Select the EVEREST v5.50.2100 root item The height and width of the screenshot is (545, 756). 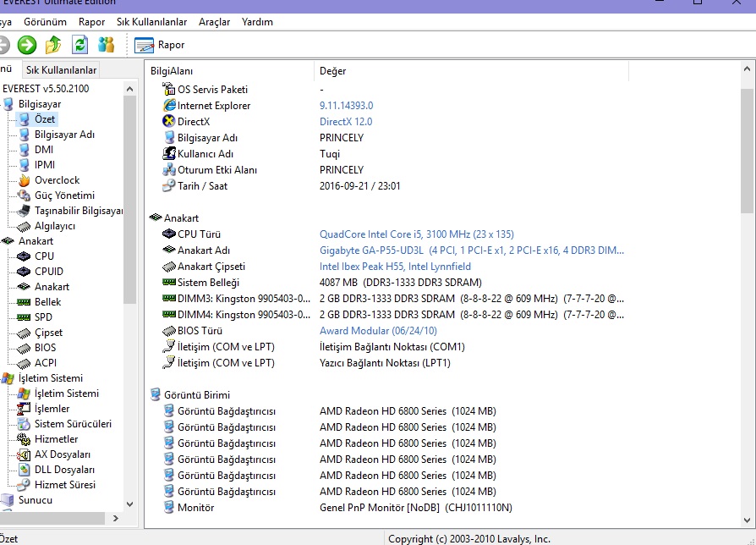pos(46,89)
